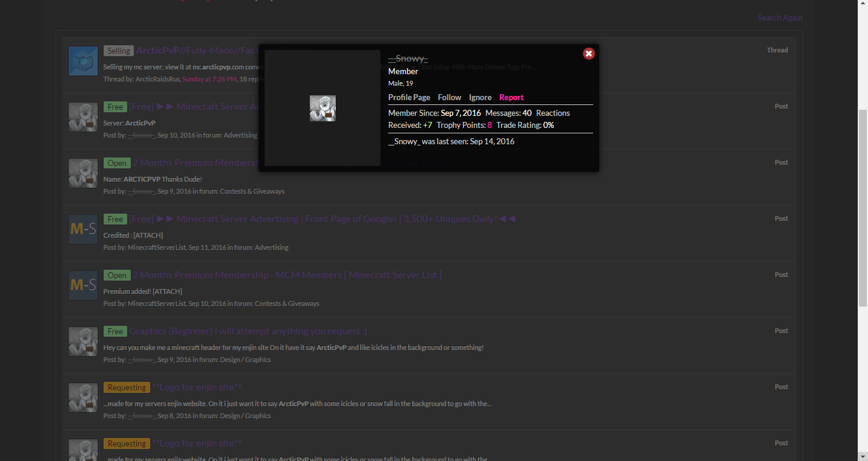
Task: Click the scrollbar down arrow
Action: tap(863, 456)
